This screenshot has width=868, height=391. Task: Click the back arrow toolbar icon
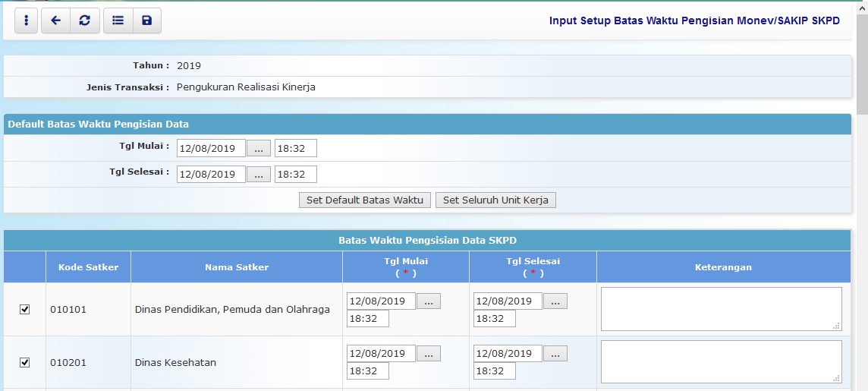(x=55, y=20)
